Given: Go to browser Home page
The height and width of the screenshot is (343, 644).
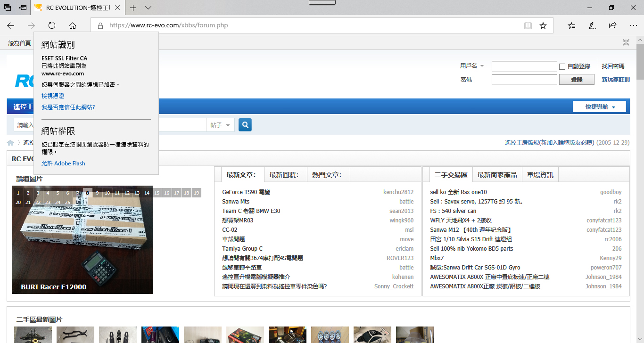Looking at the screenshot, I should coord(73,25).
